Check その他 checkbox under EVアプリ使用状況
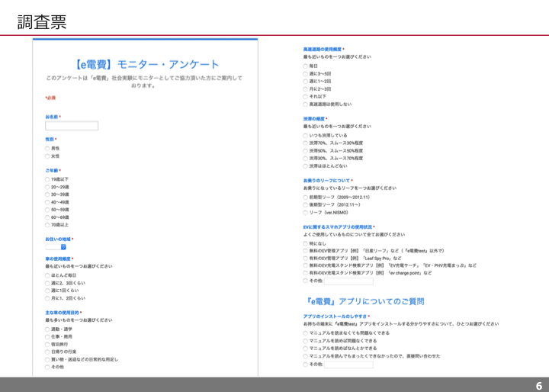Image resolution: width=549 pixels, height=392 pixels. (305, 281)
